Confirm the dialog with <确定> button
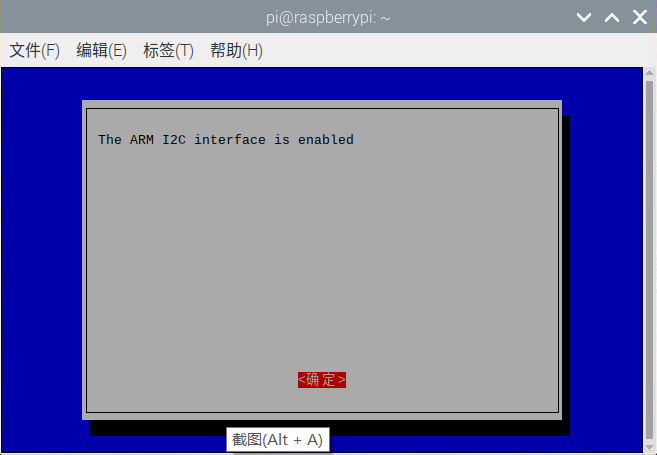This screenshot has height=455, width=657. (322, 380)
